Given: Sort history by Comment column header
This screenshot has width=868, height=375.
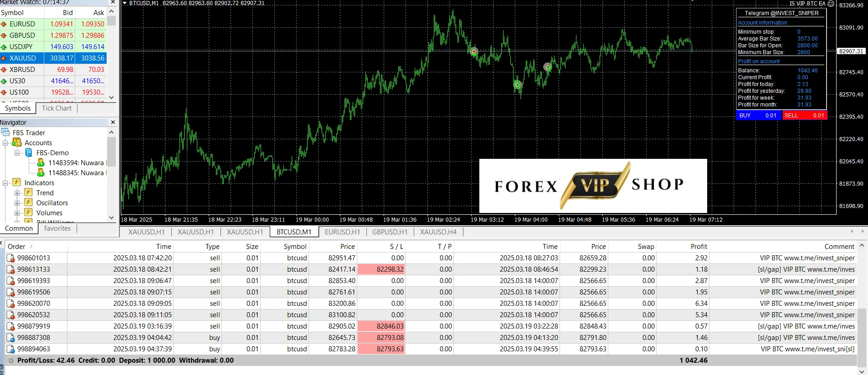Looking at the screenshot, I should pyautogui.click(x=783, y=247).
